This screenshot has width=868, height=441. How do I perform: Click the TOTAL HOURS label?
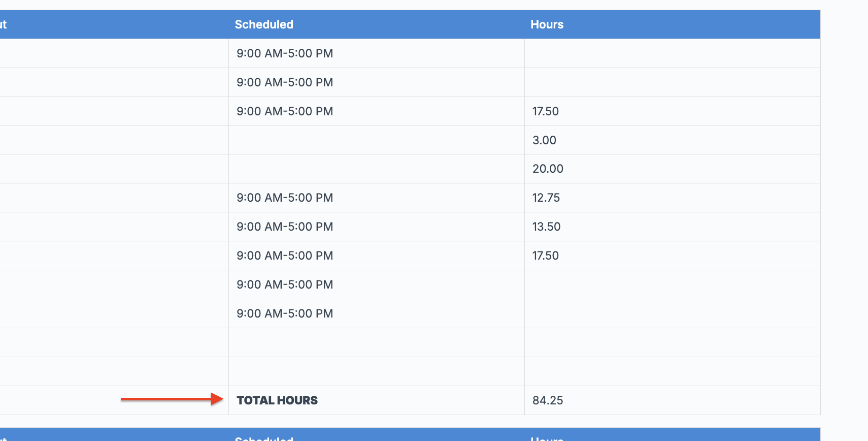[x=277, y=400]
